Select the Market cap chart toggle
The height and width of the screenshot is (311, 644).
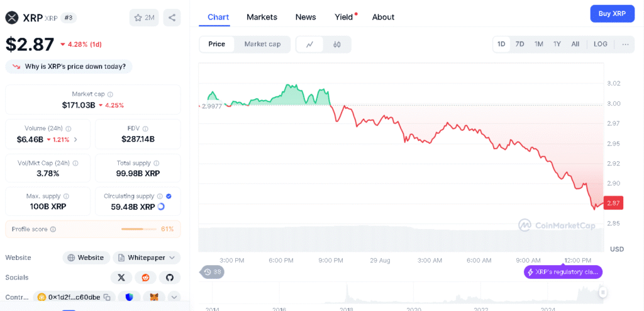[x=262, y=45]
